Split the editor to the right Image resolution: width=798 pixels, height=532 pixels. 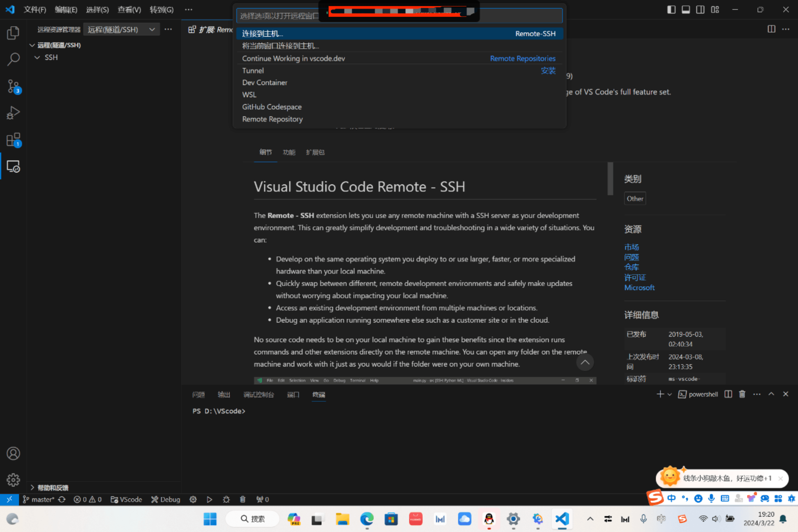click(771, 29)
